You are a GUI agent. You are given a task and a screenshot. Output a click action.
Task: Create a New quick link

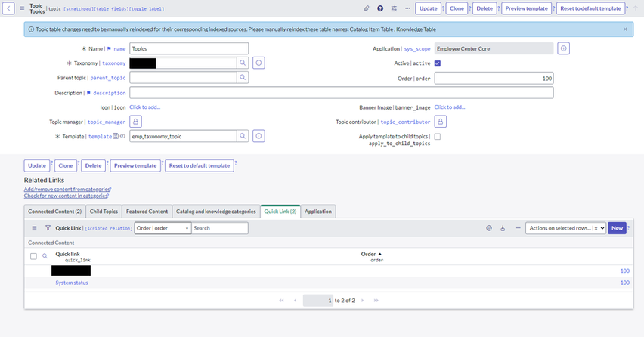click(x=617, y=228)
